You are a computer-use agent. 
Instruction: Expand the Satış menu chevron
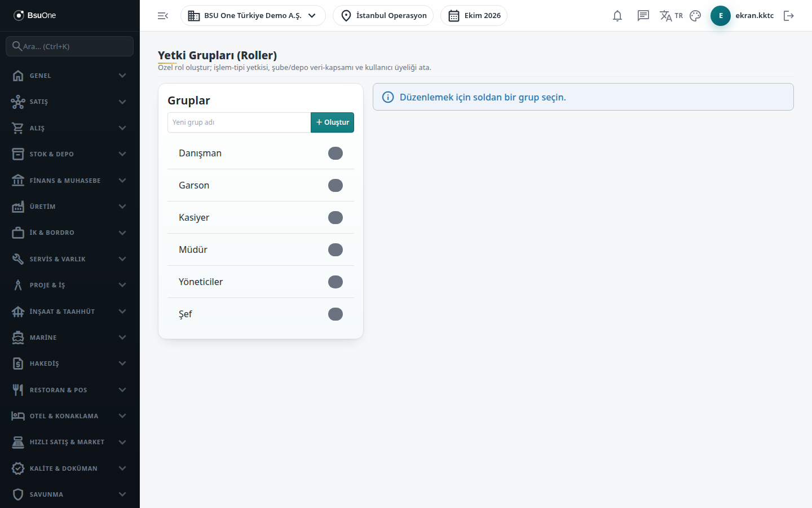tap(122, 102)
